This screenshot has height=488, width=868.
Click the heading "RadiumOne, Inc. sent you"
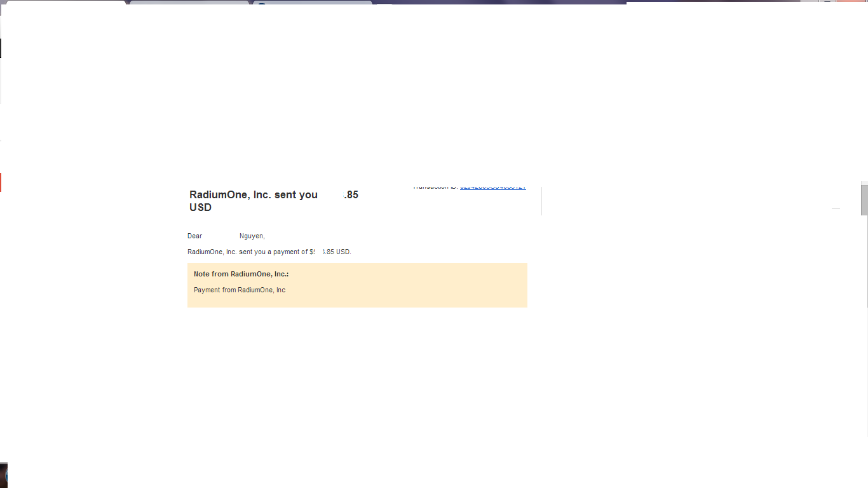(254, 195)
